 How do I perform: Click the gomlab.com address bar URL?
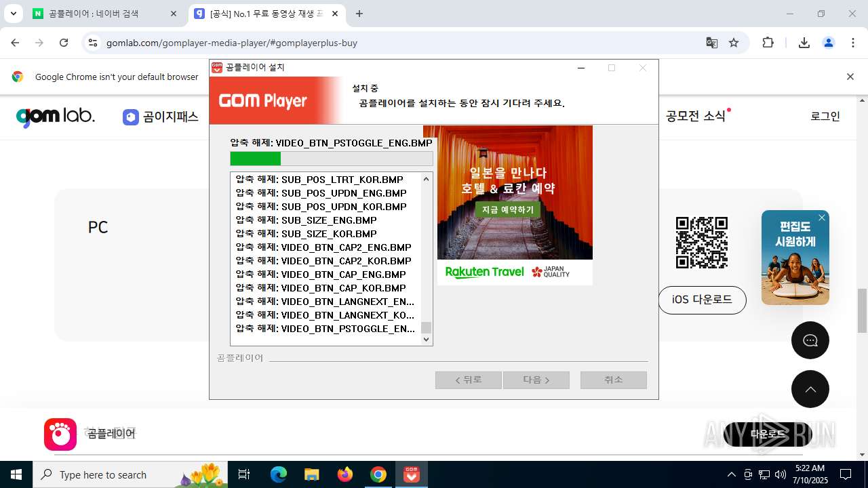(232, 43)
